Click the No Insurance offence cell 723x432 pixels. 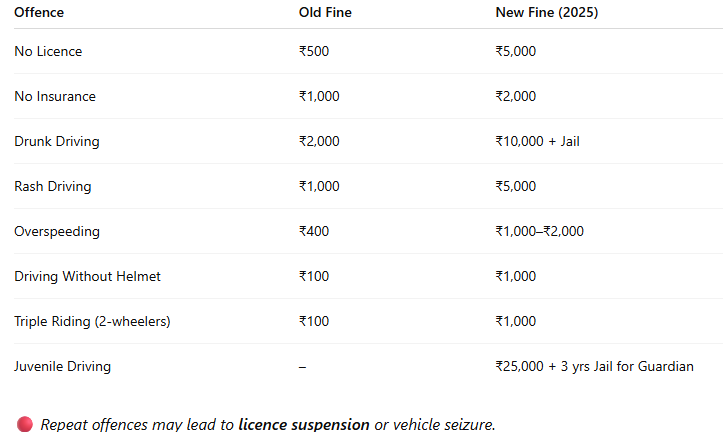point(55,96)
